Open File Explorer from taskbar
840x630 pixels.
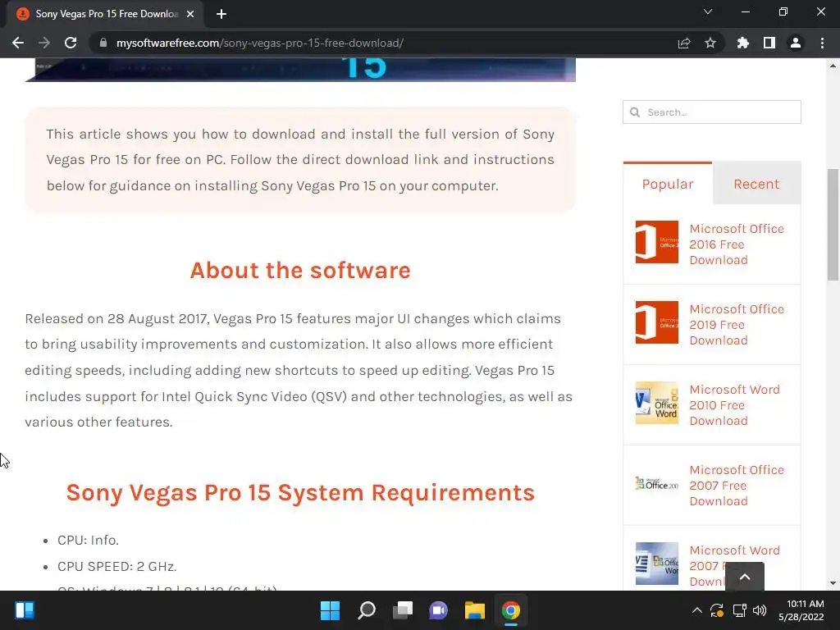(x=475, y=610)
